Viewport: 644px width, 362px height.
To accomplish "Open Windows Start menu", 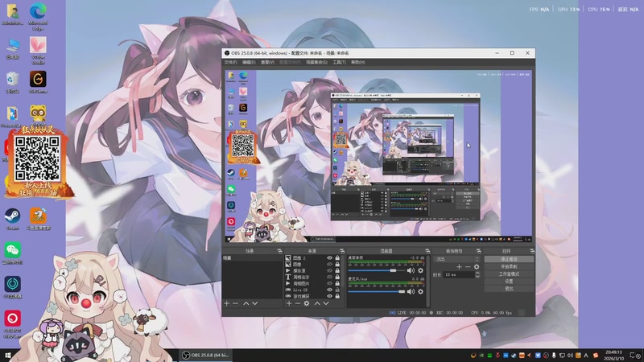I will click(x=7, y=355).
